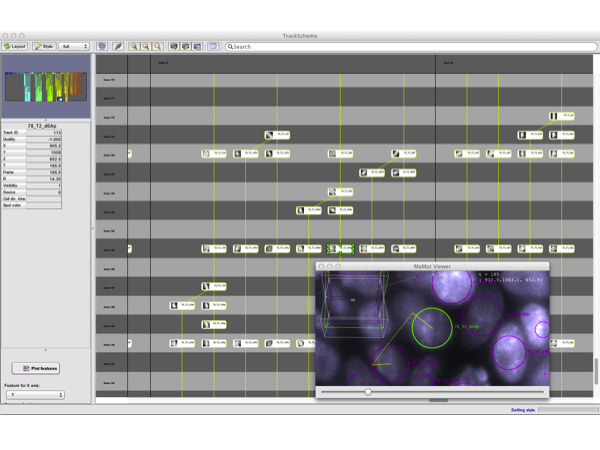Click the first capture snapshot icon
The width and height of the screenshot is (600, 450).
pyautogui.click(x=174, y=46)
